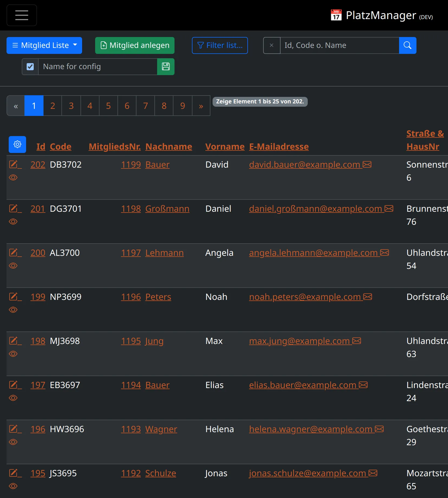Open MitgliedsNr link 1195

click(x=131, y=341)
